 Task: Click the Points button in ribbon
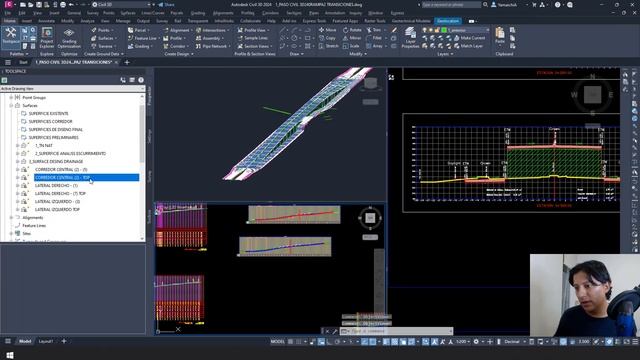(x=101, y=30)
